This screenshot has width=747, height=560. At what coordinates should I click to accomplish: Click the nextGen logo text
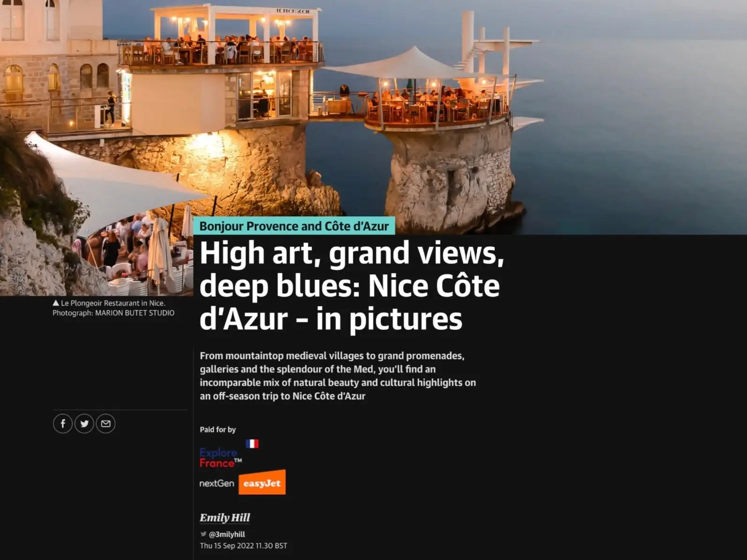(x=217, y=483)
